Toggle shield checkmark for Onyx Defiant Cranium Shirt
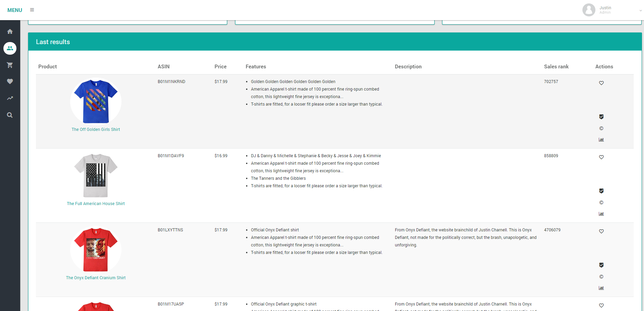The image size is (644, 311). [x=601, y=265]
